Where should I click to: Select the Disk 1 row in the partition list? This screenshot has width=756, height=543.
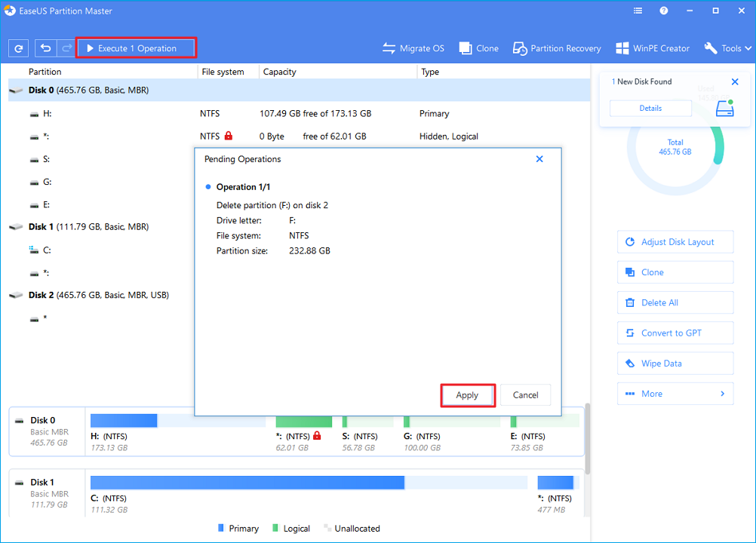(x=88, y=226)
